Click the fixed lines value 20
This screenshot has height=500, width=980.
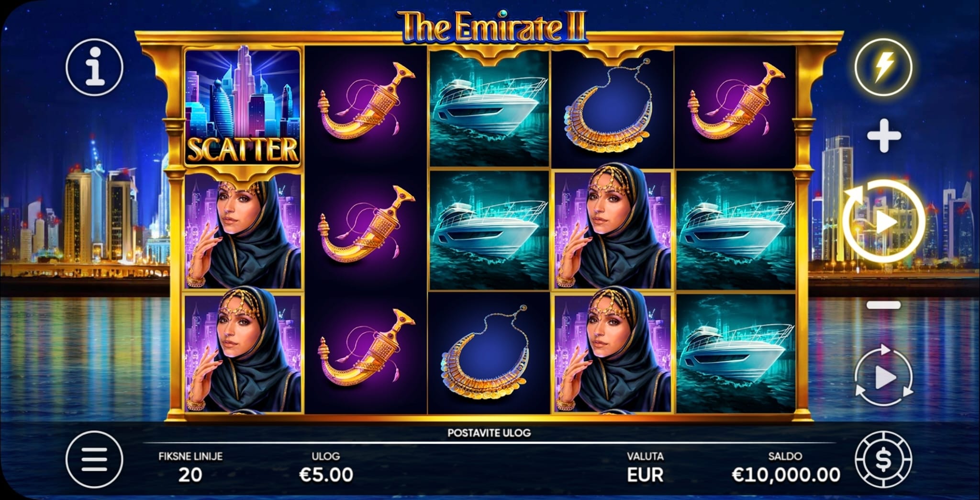click(x=190, y=475)
